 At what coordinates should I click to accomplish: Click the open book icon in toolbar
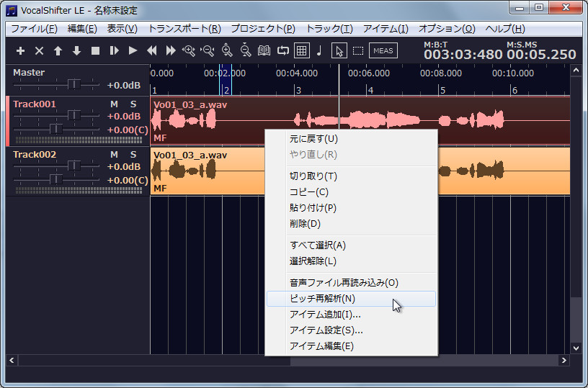[264, 50]
